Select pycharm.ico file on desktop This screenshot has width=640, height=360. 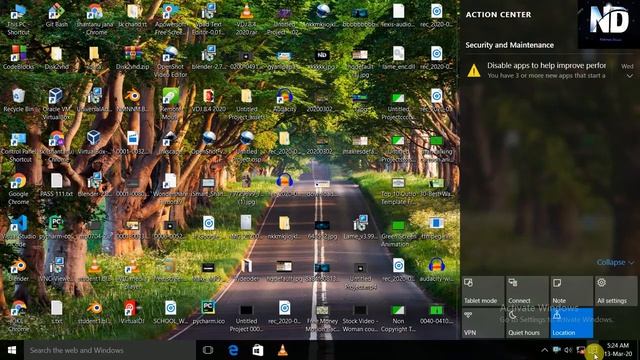pyautogui.click(x=208, y=312)
